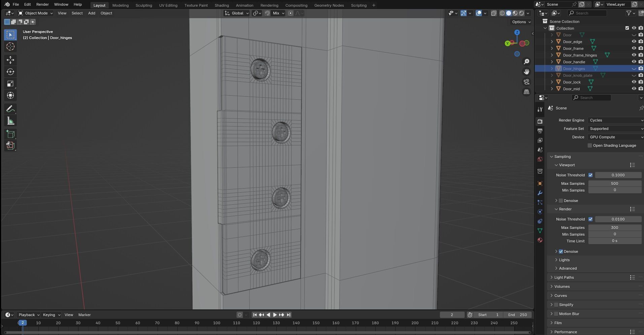Open the File menu
This screenshot has height=335, width=644.
[16, 4]
